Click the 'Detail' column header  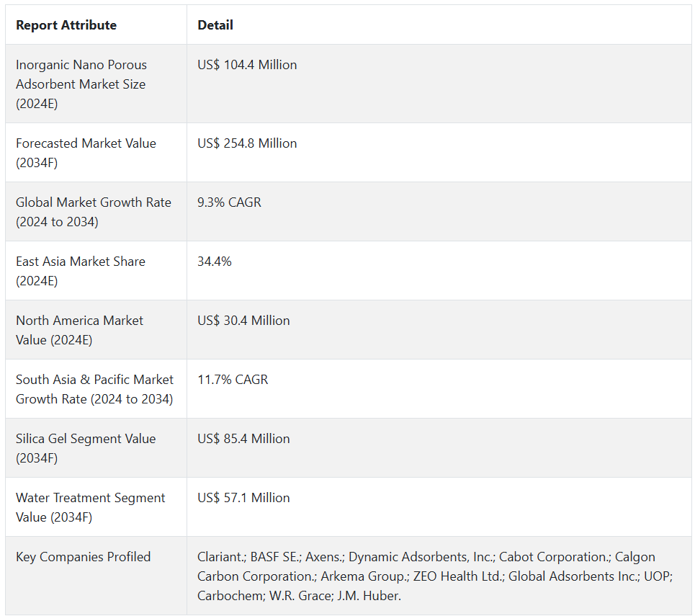[x=215, y=25]
